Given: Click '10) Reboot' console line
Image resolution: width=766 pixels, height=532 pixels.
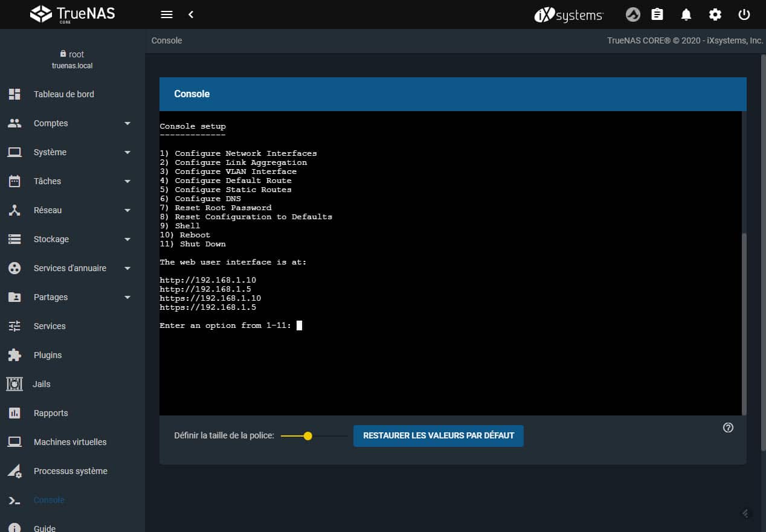Looking at the screenshot, I should tap(185, 235).
